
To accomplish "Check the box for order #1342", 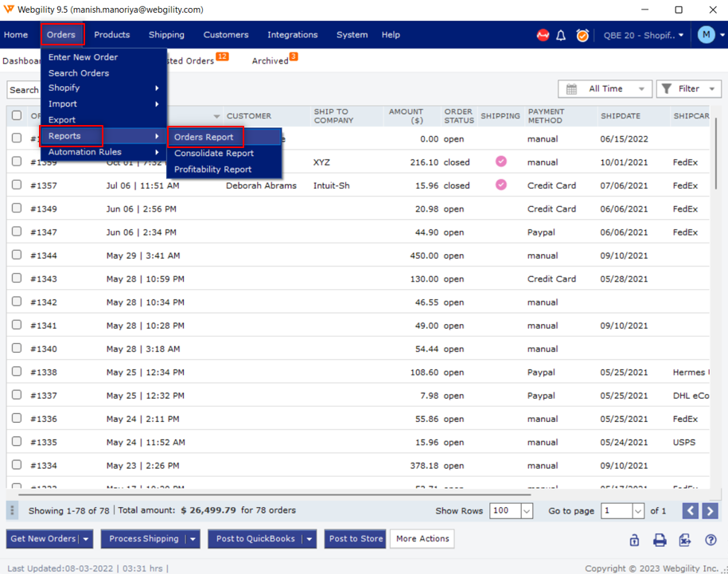I will 17,302.
